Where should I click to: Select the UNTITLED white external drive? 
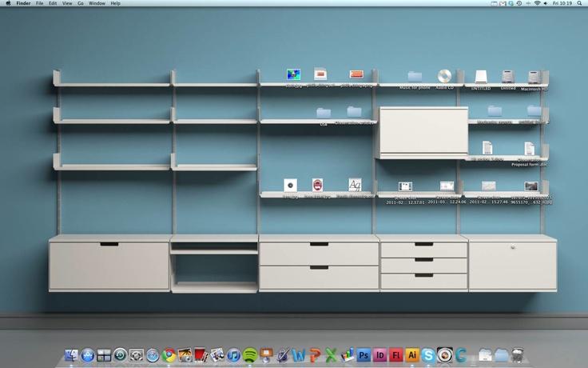[481, 77]
